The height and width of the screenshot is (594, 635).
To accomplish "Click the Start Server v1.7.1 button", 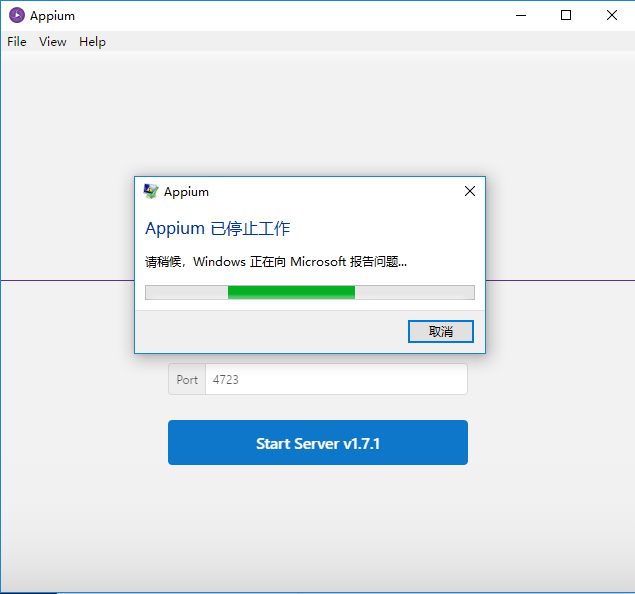I will [318, 443].
